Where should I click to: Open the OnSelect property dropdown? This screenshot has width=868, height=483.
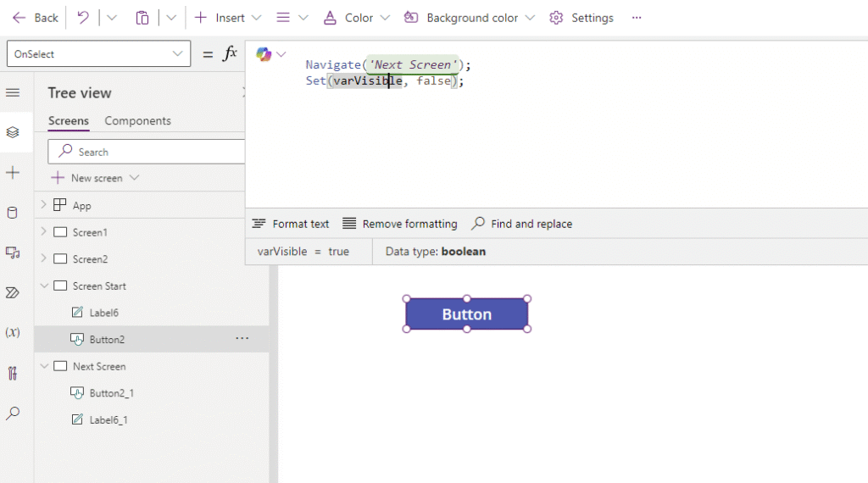point(98,53)
